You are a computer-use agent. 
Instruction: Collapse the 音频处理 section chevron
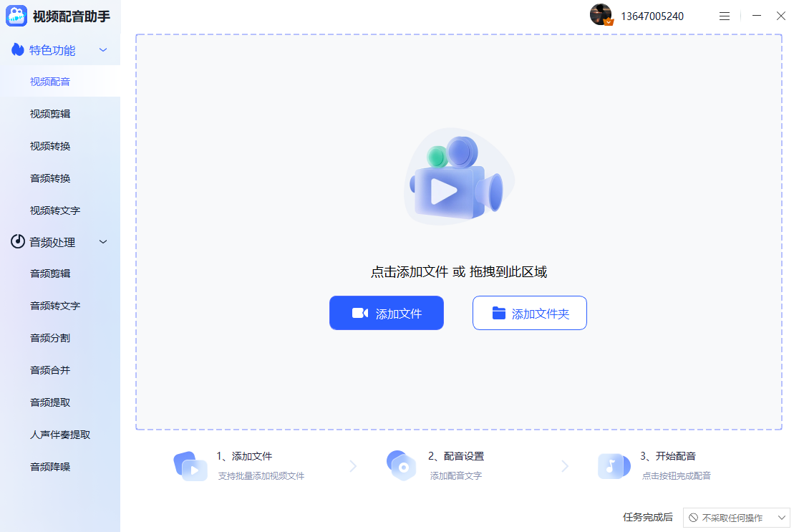102,242
